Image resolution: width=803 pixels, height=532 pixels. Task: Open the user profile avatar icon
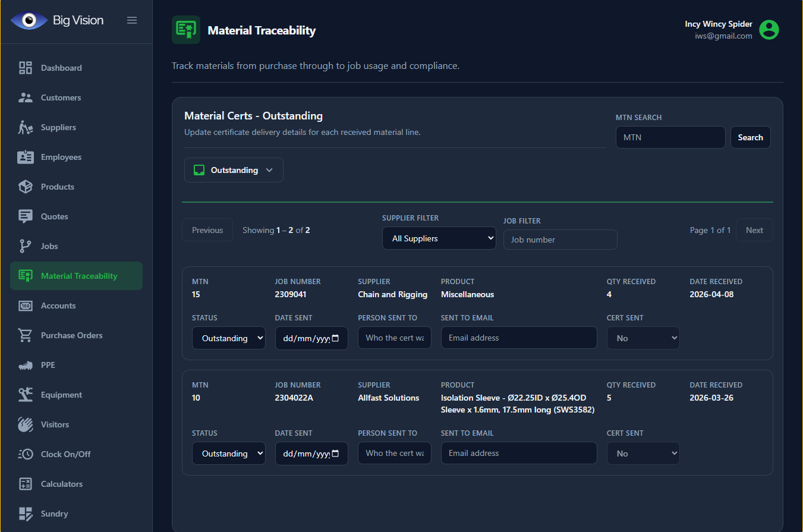click(769, 30)
